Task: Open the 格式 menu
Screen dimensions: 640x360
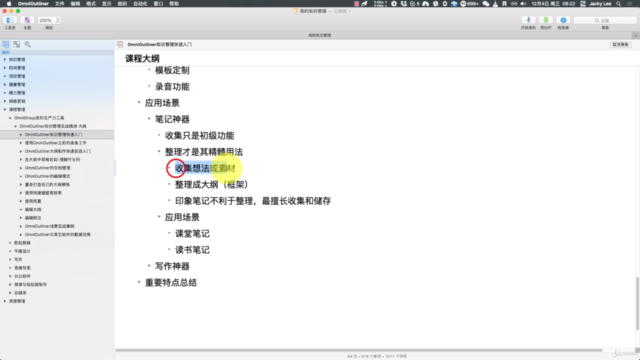Action: [x=91, y=4]
